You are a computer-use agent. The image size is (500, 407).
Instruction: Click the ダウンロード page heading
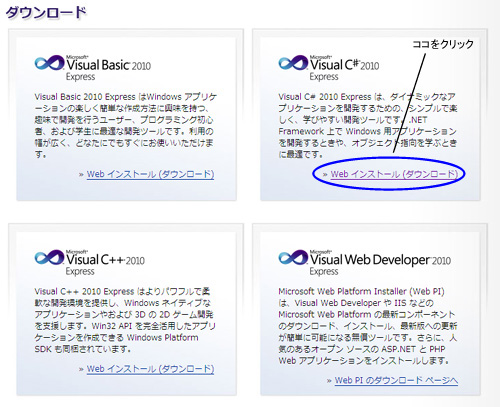click(x=46, y=13)
